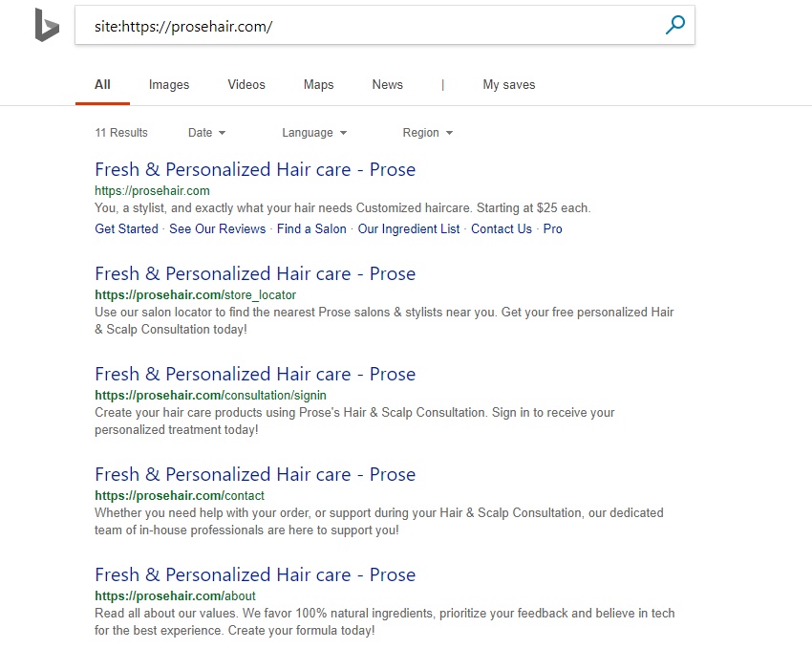The image size is (812, 649).
Task: Open the Contact Us sitelink
Action: pyautogui.click(x=501, y=228)
